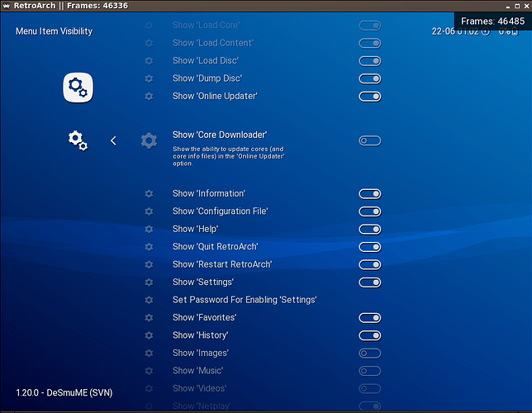Select the Show 'Quit RetroArch' label
This screenshot has height=413, width=532.
pos(215,247)
